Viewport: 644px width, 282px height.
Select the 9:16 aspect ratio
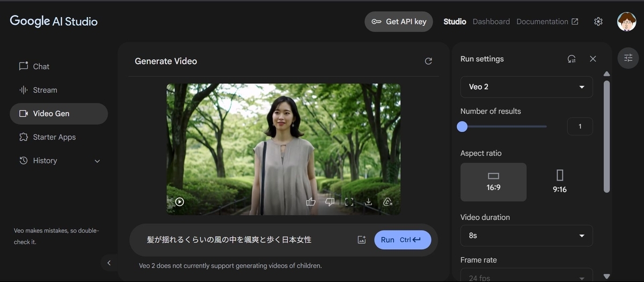560,182
